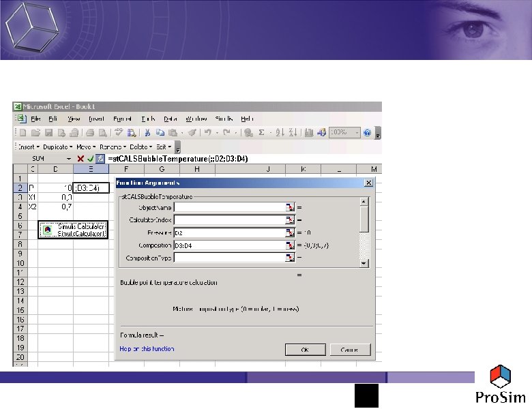
Task: Open the Window menu
Action: (196, 119)
